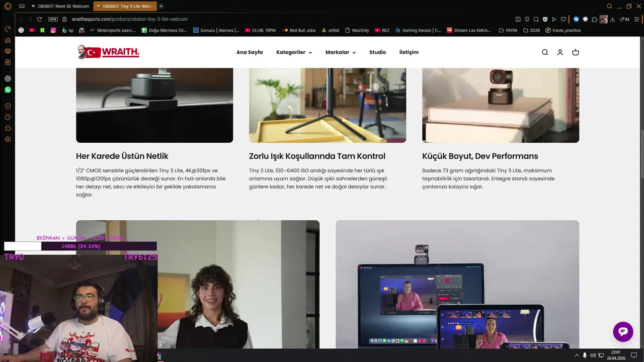Open travle_practice bookmark

click(563, 30)
